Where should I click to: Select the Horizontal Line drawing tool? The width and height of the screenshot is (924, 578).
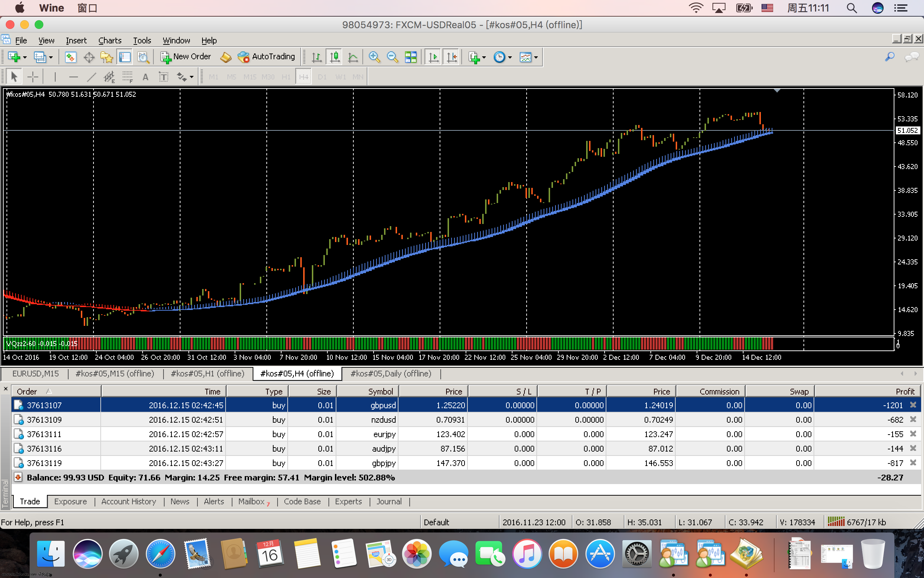[73, 77]
